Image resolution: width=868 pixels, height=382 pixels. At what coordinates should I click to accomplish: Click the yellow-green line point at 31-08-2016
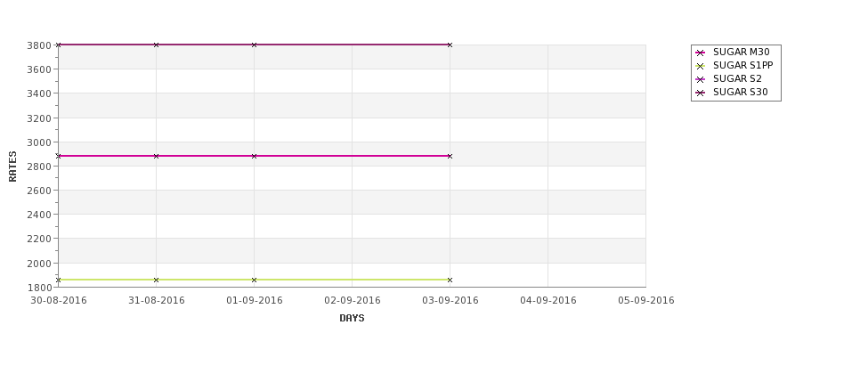point(156,280)
